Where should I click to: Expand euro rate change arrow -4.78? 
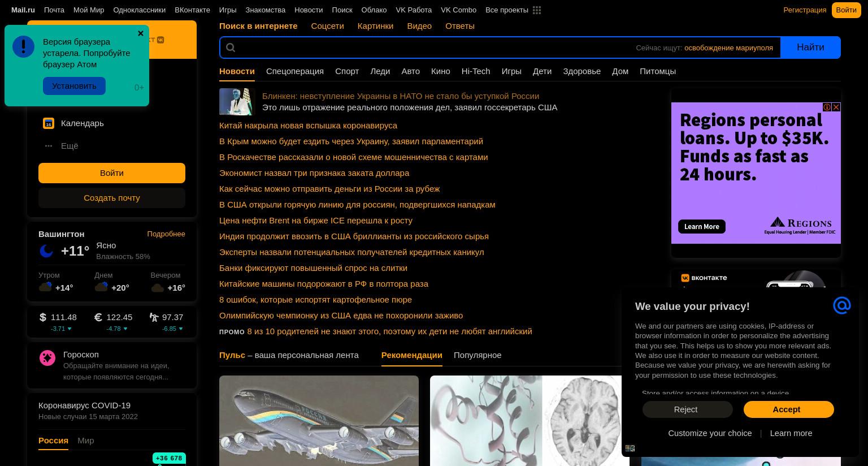tap(125, 329)
